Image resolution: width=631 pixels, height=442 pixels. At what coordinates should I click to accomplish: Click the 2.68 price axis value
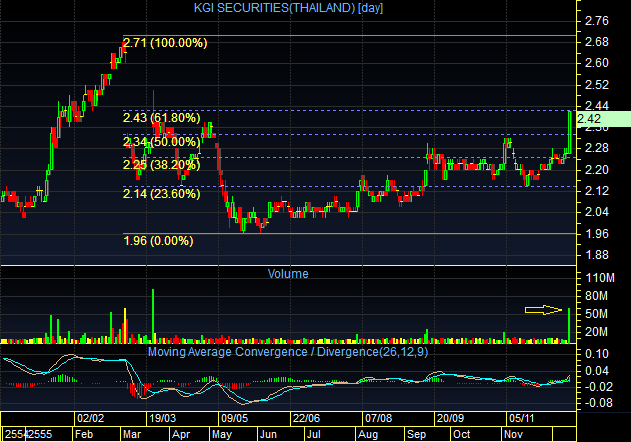[x=596, y=41]
